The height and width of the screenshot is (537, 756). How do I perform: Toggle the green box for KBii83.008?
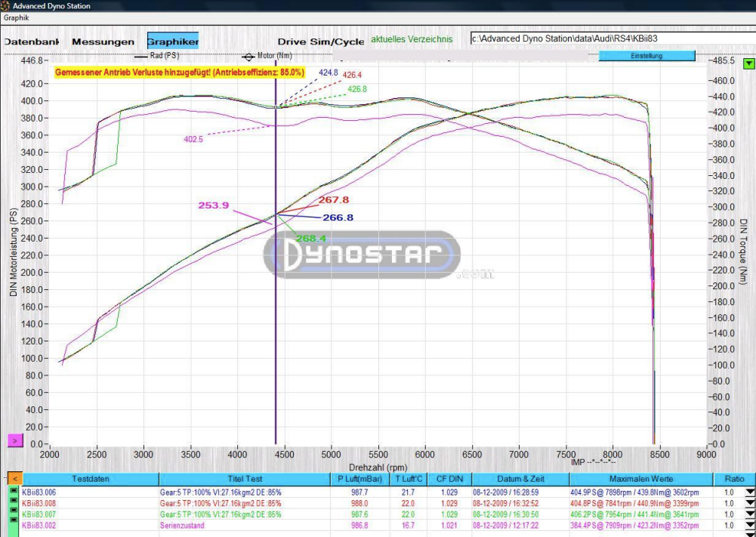[x=13, y=503]
